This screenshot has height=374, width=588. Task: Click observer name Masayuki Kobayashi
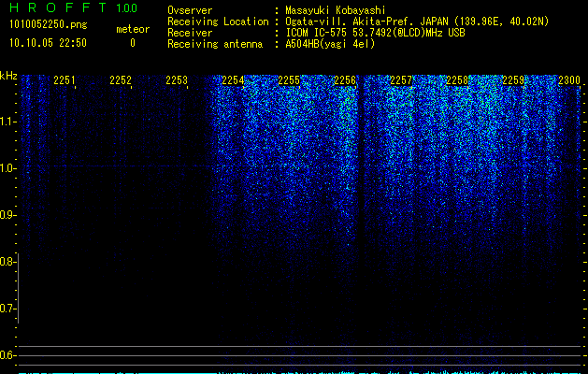[336, 10]
